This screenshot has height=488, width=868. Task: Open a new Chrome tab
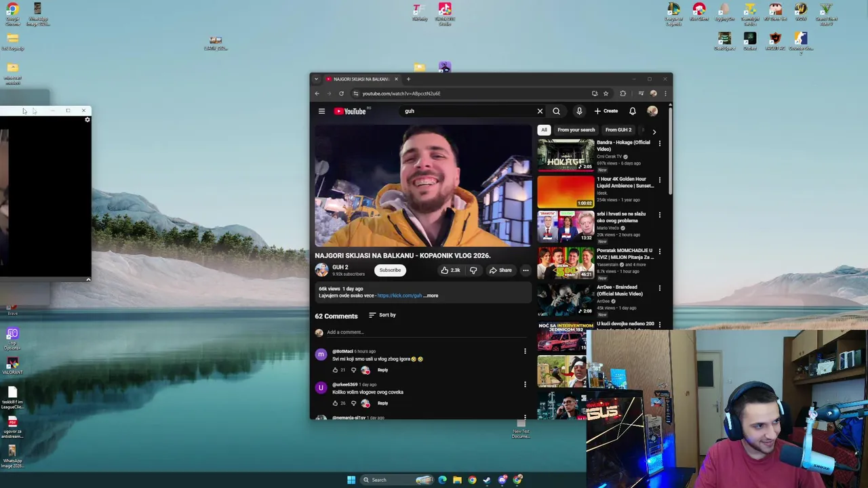(408, 79)
